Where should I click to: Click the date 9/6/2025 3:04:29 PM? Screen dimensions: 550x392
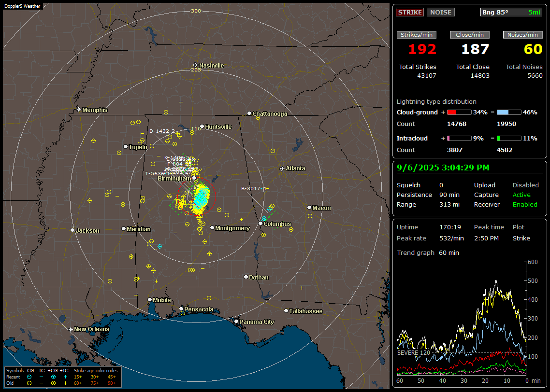pyautogui.click(x=443, y=168)
